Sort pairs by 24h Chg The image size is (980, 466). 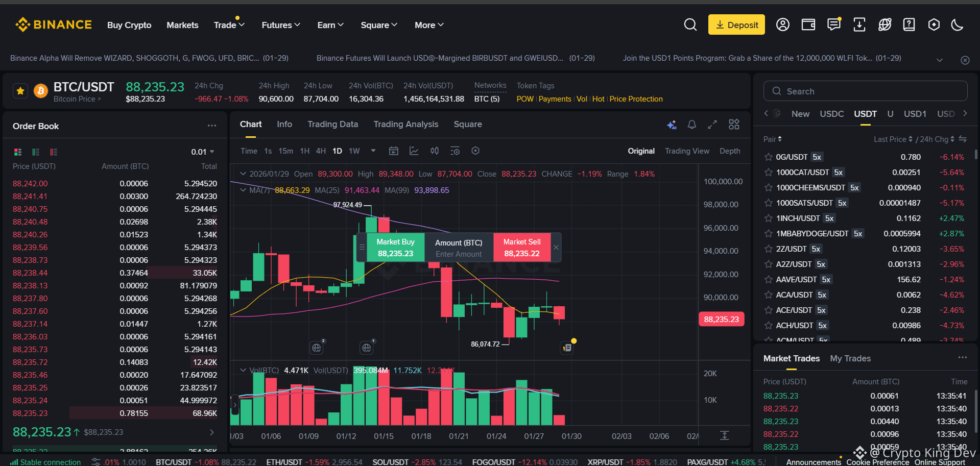point(937,139)
